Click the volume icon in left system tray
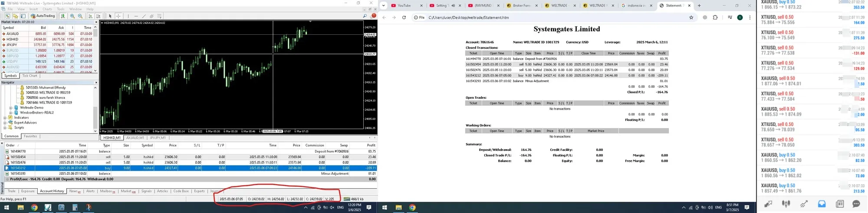 click(x=332, y=207)
